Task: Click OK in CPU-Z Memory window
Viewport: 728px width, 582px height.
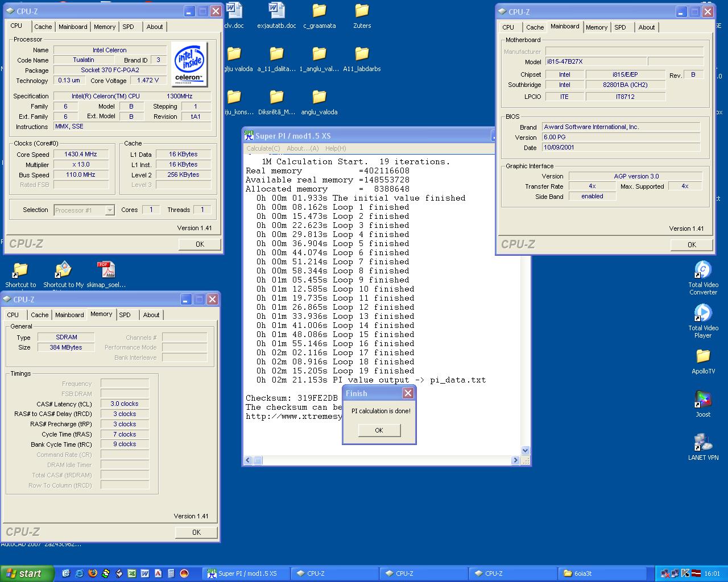Action: (x=196, y=533)
